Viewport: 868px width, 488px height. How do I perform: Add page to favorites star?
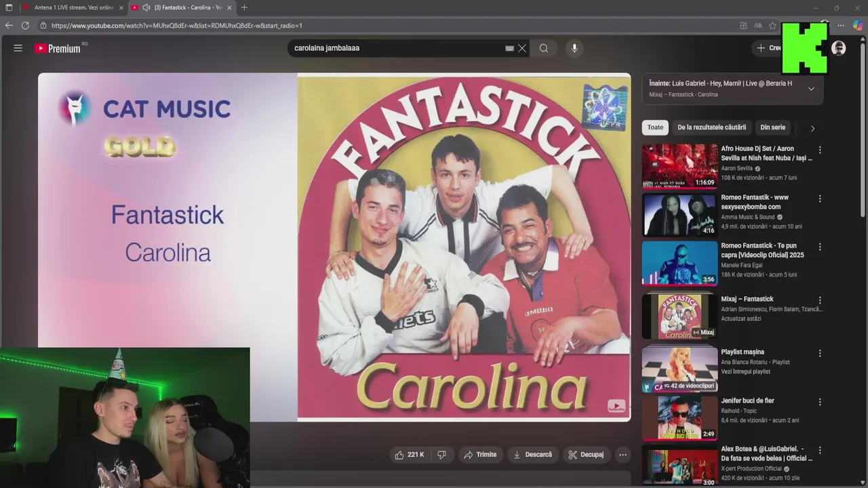772,26
